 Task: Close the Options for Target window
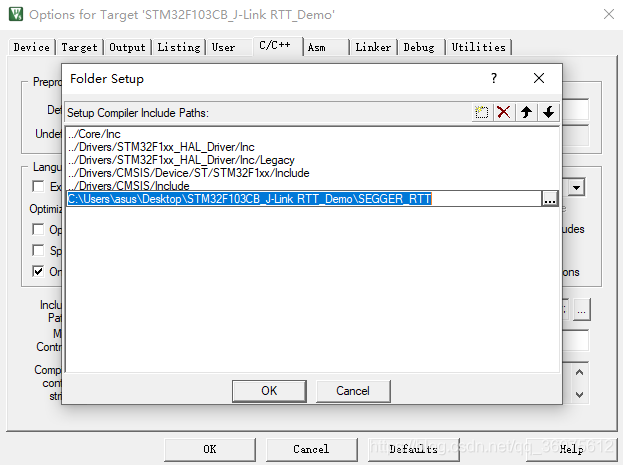pyautogui.click(x=609, y=14)
